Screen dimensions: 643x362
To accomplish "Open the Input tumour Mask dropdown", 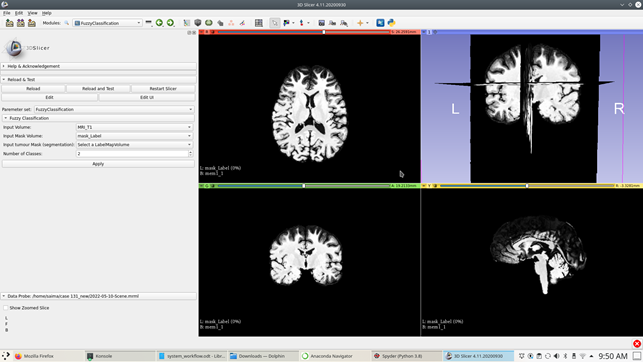I will [134, 145].
